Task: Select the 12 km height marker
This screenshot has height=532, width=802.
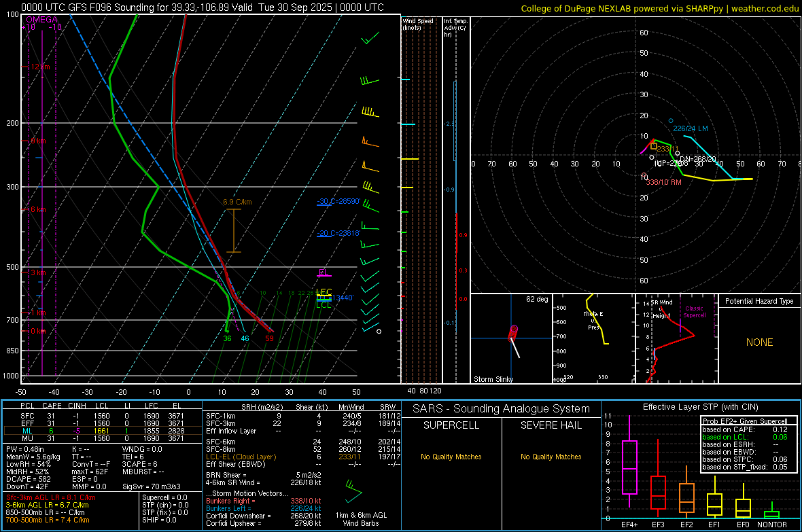Action: click(x=40, y=67)
